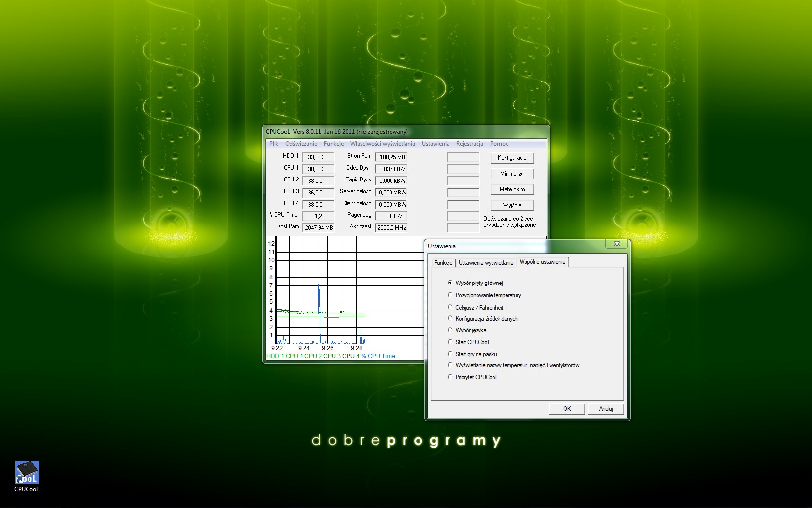Image resolution: width=812 pixels, height=508 pixels.
Task: Click the Konfiguracja button
Action: point(512,158)
